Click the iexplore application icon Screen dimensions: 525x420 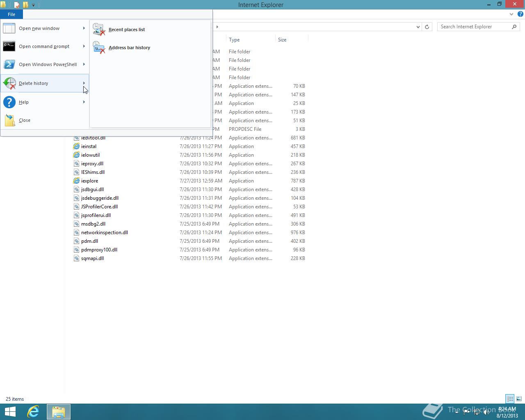tap(76, 181)
